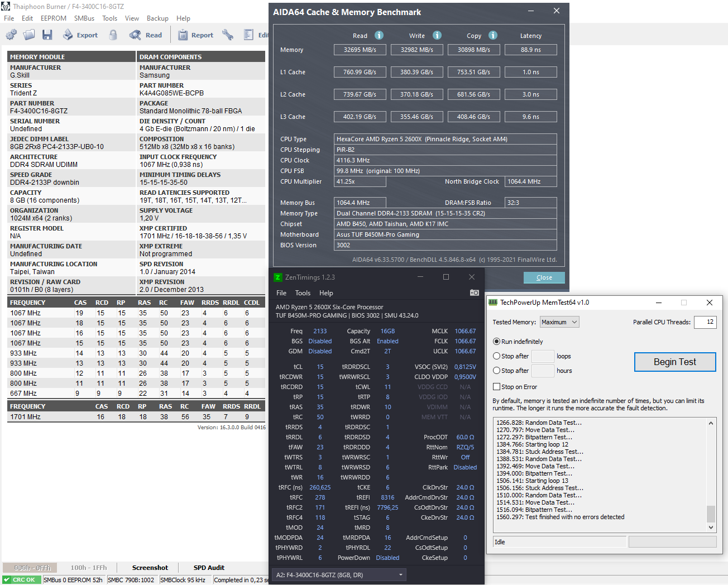Click the 1701 MHz XMP frequency row
This screenshot has width=728, height=585.
136,417
